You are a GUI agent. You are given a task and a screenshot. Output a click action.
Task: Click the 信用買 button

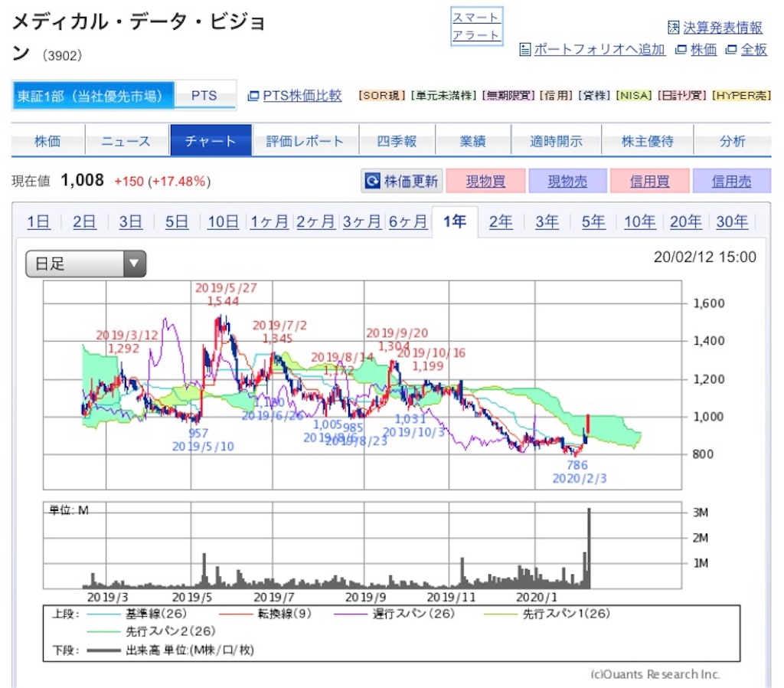point(649,181)
